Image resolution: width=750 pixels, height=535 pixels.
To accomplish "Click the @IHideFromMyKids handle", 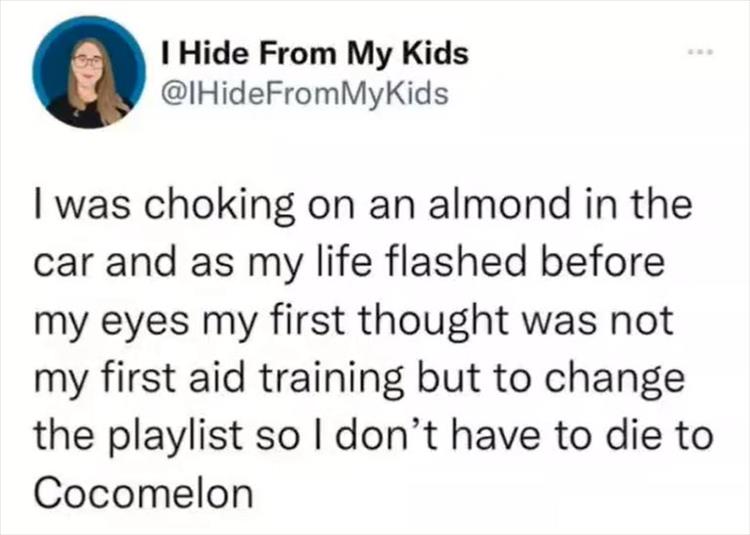I will tap(300, 94).
